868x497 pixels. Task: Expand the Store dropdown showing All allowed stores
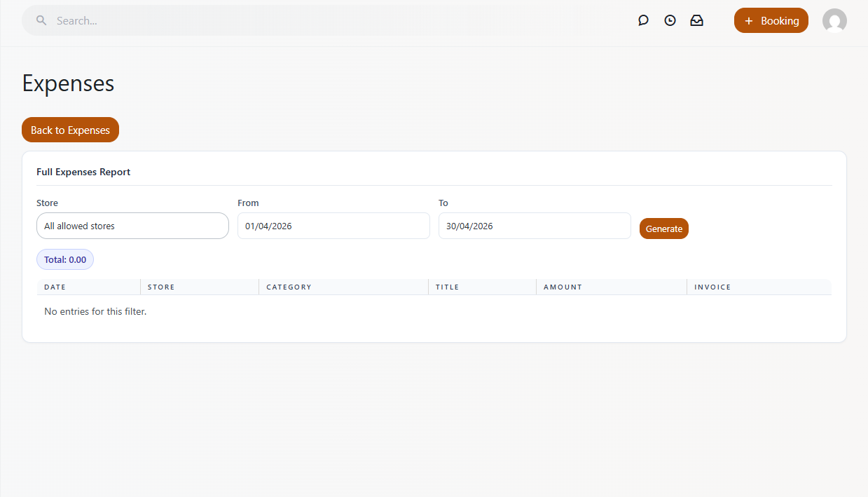132,226
